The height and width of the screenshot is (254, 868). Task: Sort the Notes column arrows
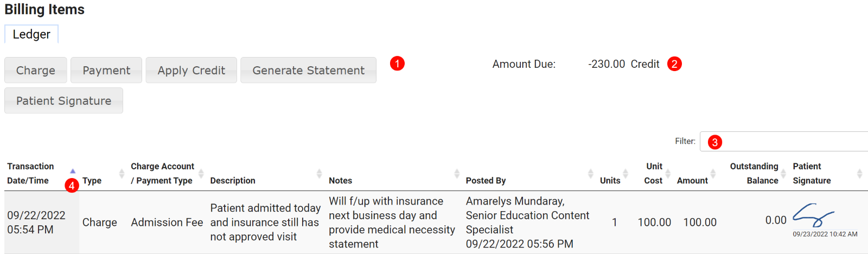[x=457, y=174]
